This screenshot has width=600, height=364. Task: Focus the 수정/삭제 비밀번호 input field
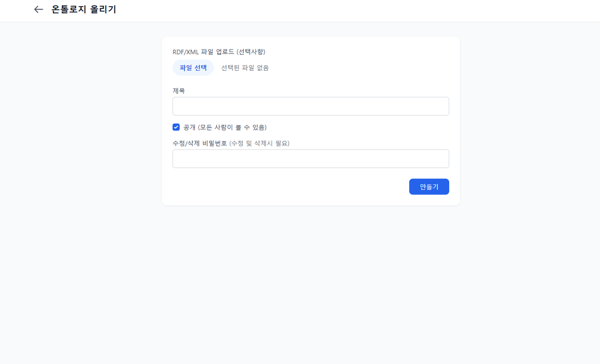click(x=311, y=159)
